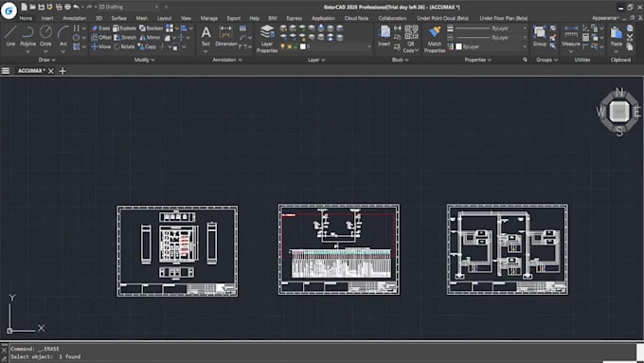The image size is (644, 363).
Task: Click the Save icon in quick access toolbar
Action: tap(41, 7)
